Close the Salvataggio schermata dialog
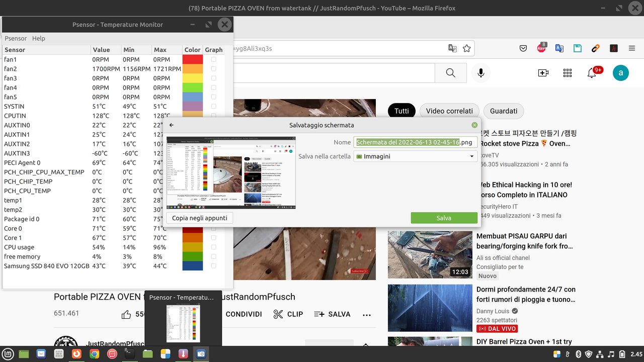The width and height of the screenshot is (644, 362). point(474,125)
